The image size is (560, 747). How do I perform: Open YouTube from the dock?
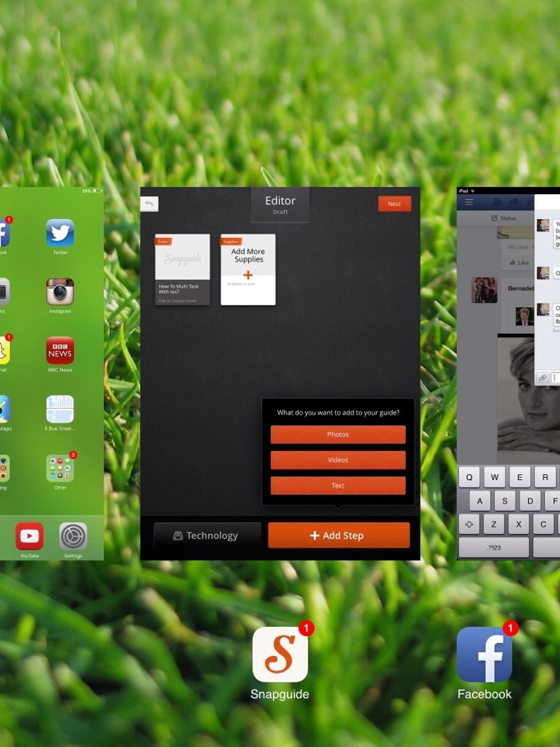pyautogui.click(x=30, y=537)
